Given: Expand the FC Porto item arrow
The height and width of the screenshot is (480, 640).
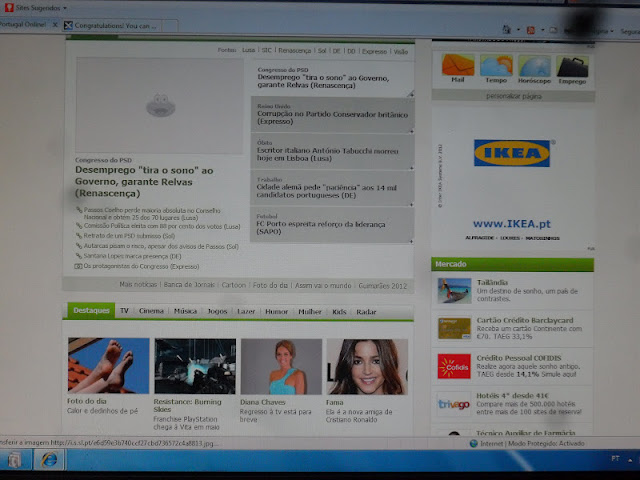Looking at the screenshot, I should pyautogui.click(x=411, y=241).
